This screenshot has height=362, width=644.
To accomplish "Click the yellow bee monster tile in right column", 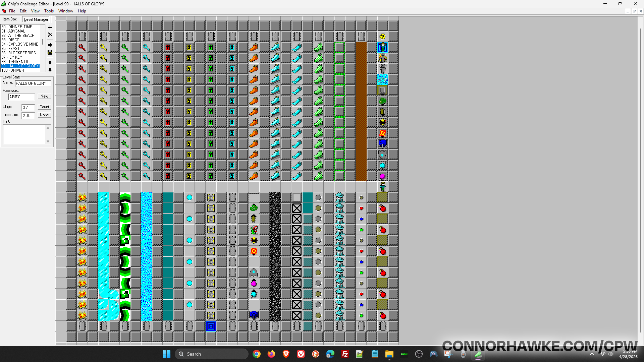I will click(x=383, y=122).
